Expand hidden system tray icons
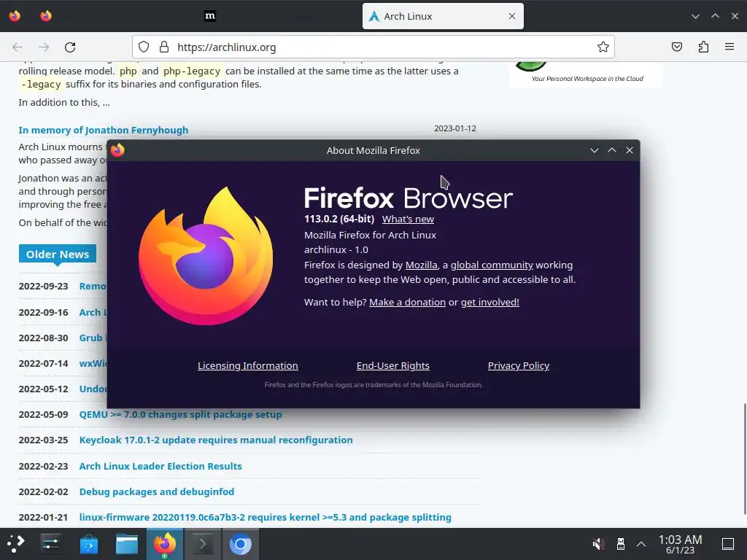The width and height of the screenshot is (747, 560). point(641,544)
